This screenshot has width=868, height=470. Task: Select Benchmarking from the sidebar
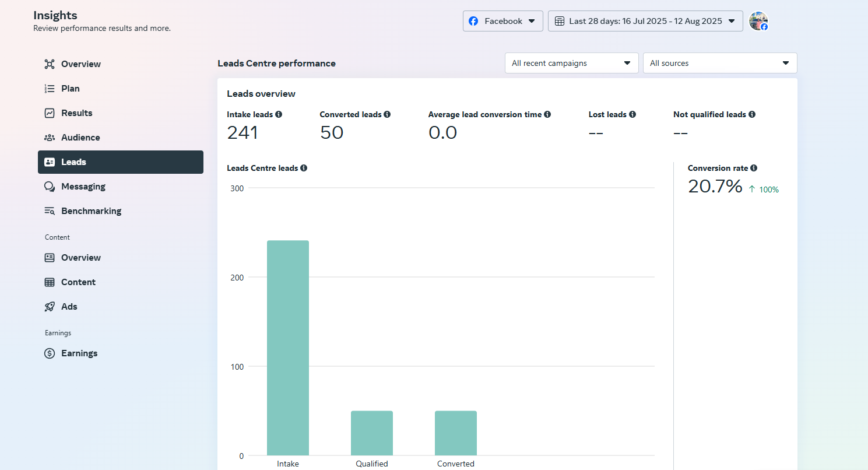[x=91, y=211]
